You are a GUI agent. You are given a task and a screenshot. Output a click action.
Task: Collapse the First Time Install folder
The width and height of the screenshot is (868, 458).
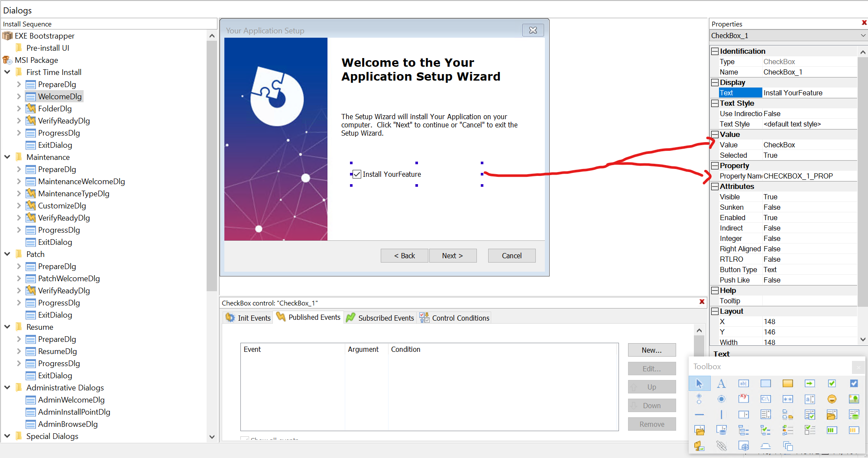pos(7,72)
